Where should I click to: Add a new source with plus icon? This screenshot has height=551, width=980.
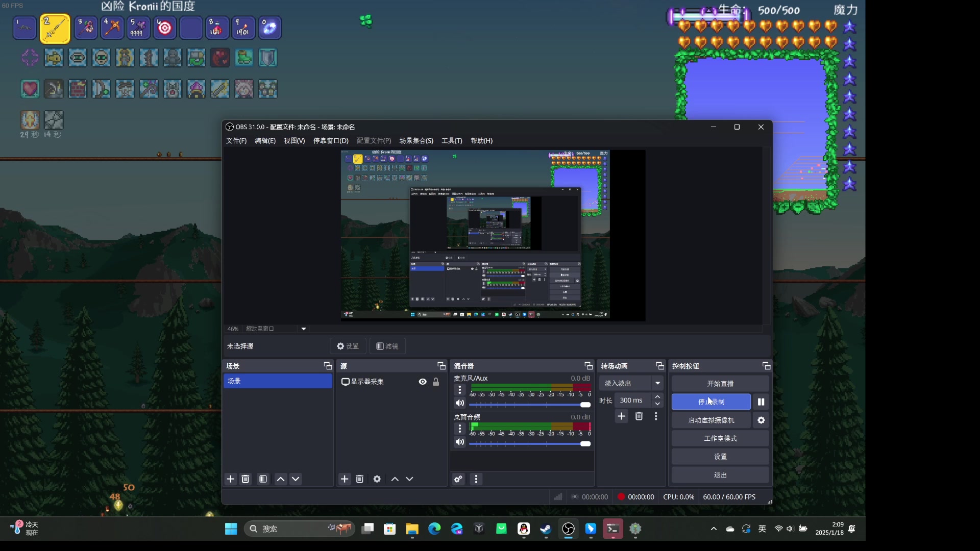tap(345, 479)
